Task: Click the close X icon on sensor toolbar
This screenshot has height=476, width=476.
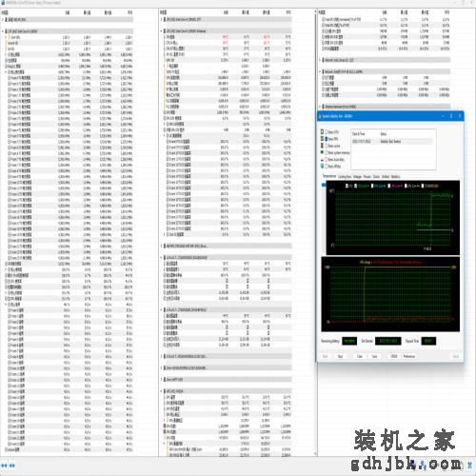Action: point(469,466)
